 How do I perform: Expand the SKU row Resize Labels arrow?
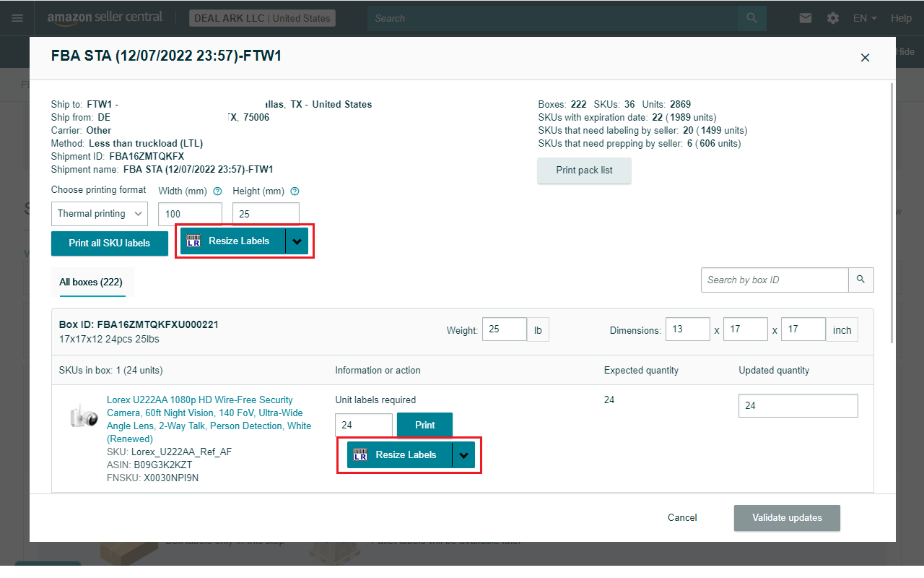463,455
